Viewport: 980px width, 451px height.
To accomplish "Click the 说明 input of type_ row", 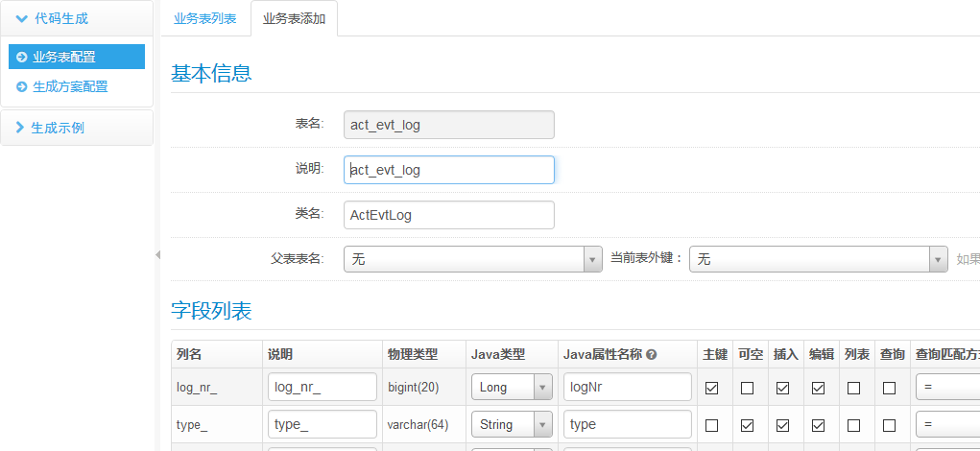I will [323, 425].
